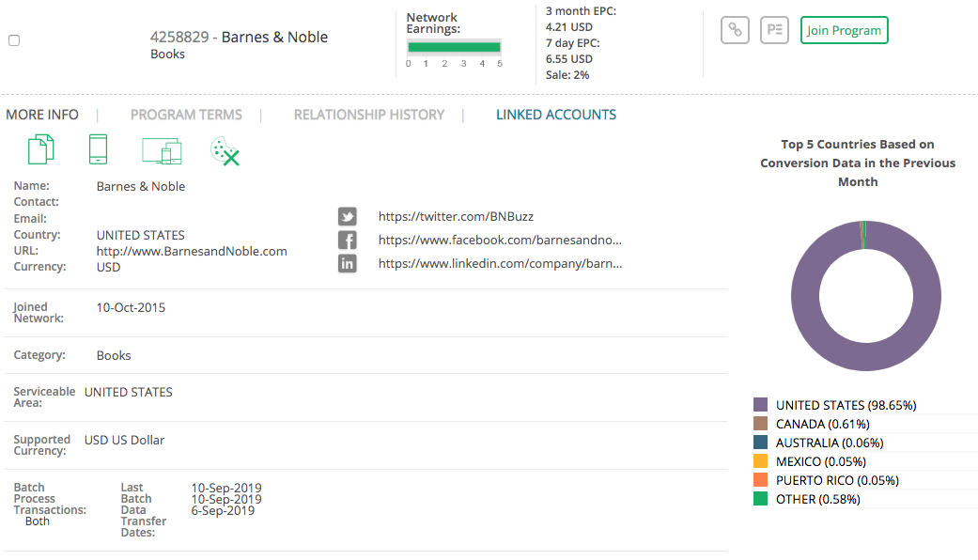
Task: Click the get links chain icon
Action: click(x=735, y=30)
